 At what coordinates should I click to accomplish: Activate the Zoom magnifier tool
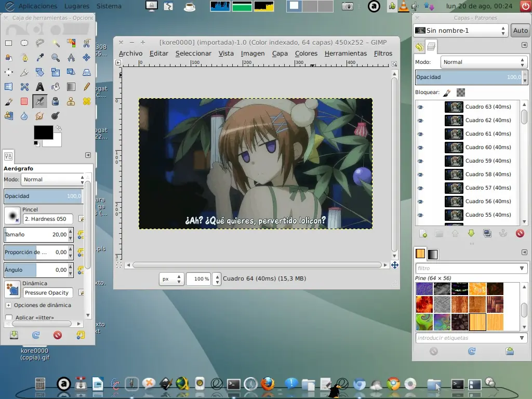click(x=56, y=58)
